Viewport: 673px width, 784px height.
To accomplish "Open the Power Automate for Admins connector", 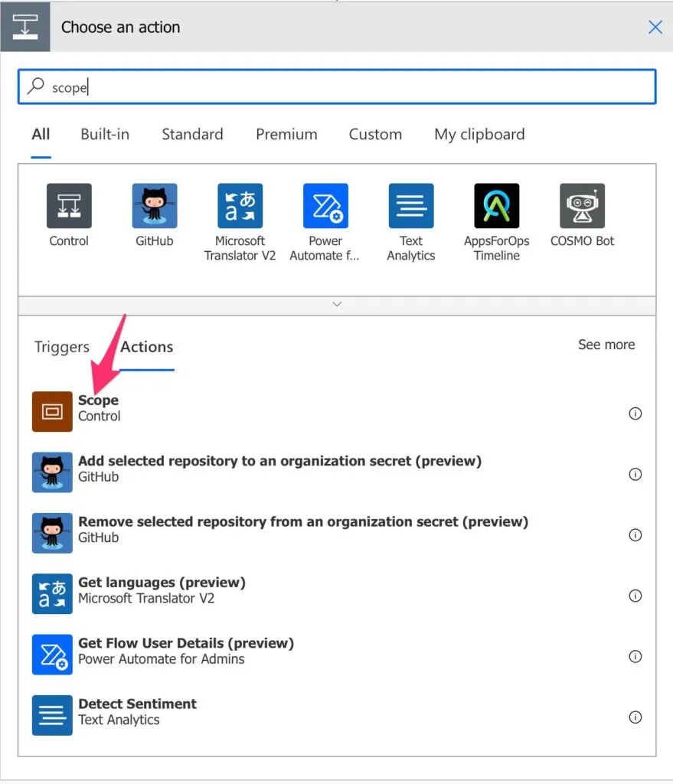I will (325, 206).
